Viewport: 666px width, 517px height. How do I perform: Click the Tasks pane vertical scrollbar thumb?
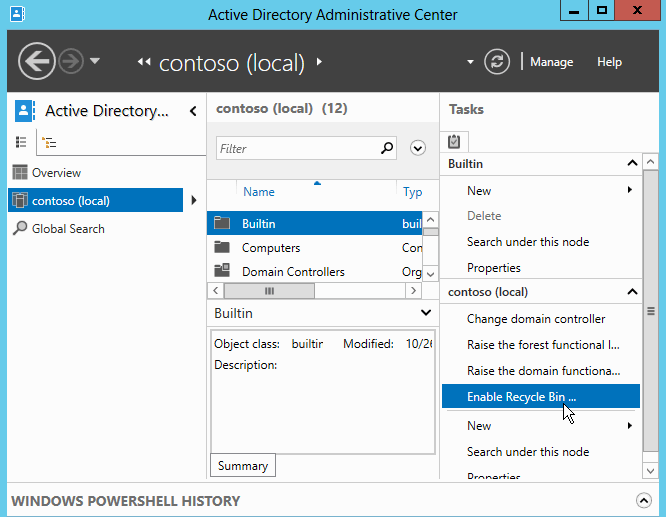(x=651, y=311)
